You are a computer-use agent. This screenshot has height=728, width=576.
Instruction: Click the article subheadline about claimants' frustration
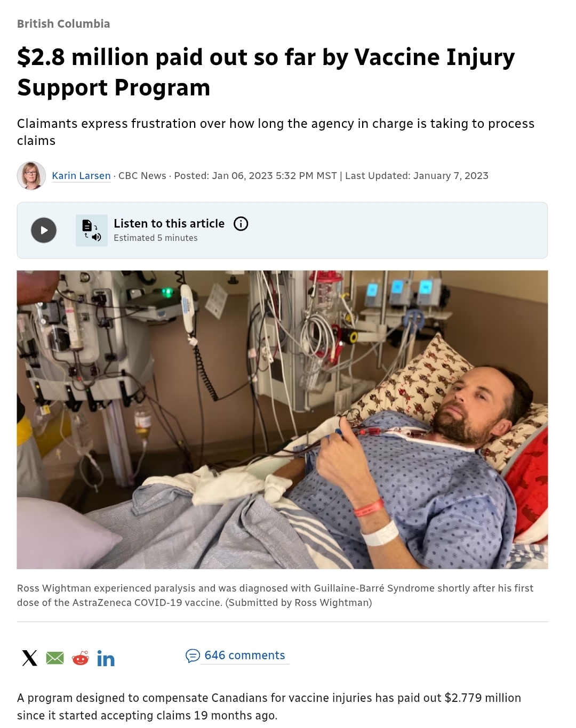coord(276,132)
